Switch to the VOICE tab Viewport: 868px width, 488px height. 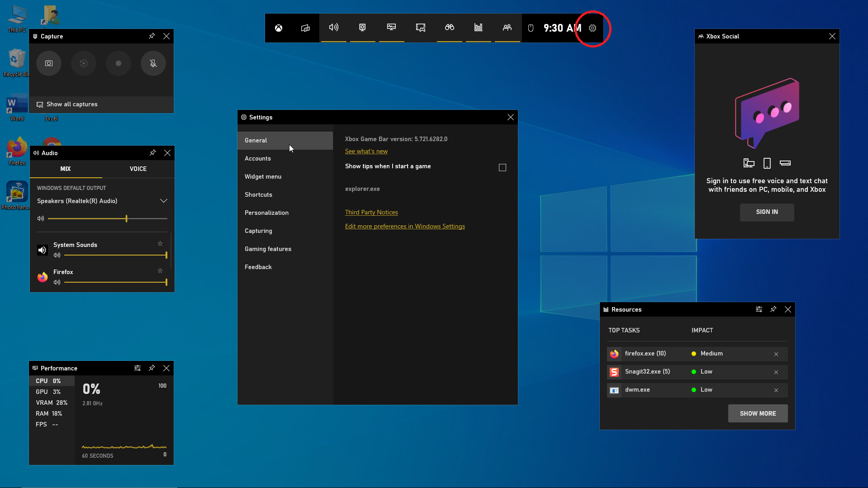pyautogui.click(x=138, y=169)
